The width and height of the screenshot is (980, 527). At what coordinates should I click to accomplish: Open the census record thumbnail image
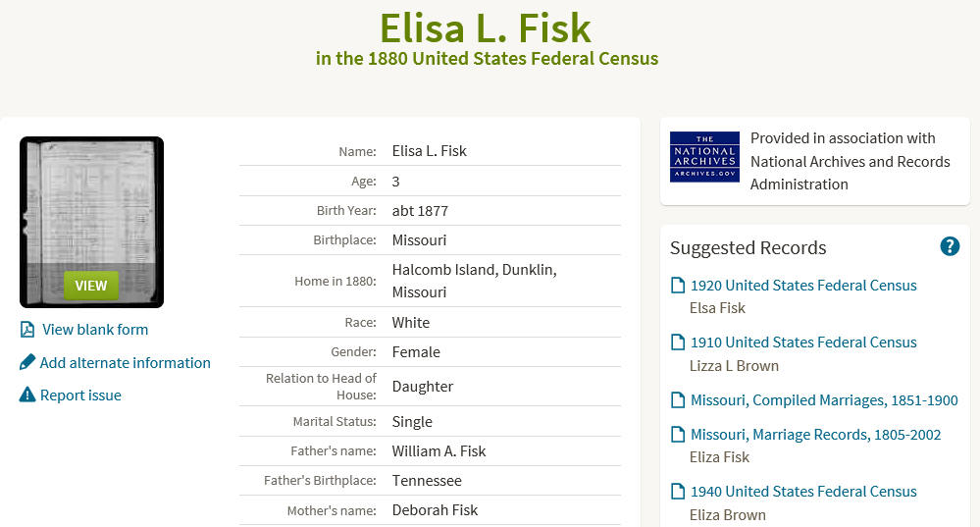pos(92,222)
